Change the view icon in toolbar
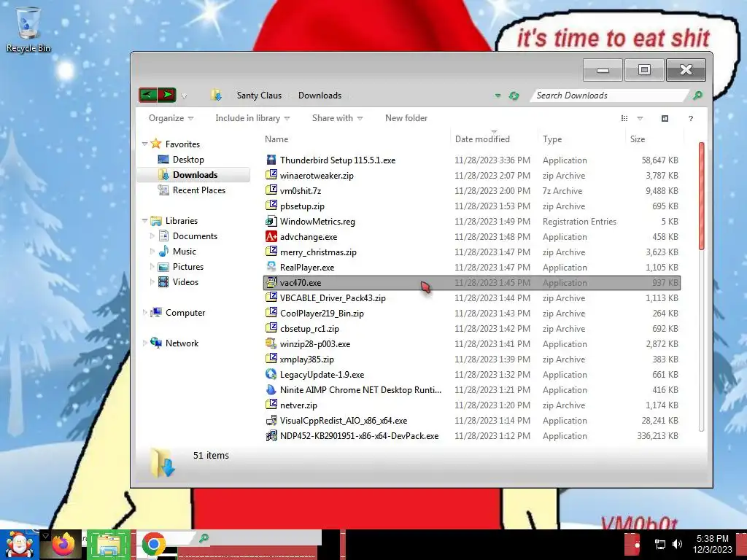The height and width of the screenshot is (560, 747). point(624,118)
